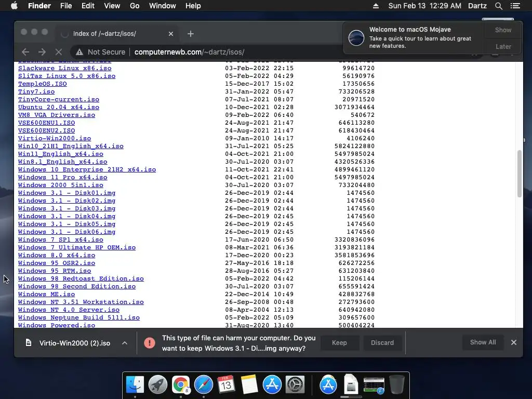532x399 pixels.
Task: Open the Welcome to macOS Mojave notification
Action: (414, 37)
